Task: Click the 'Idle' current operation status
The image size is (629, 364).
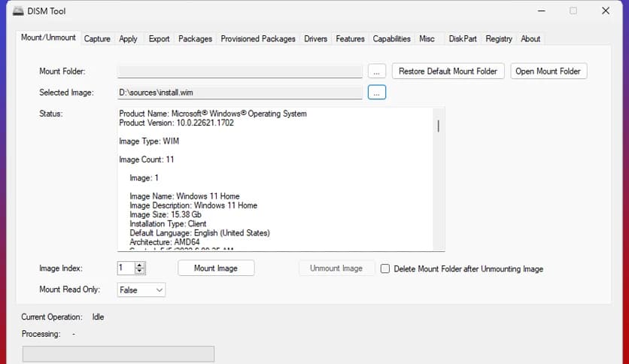Action: 98,317
